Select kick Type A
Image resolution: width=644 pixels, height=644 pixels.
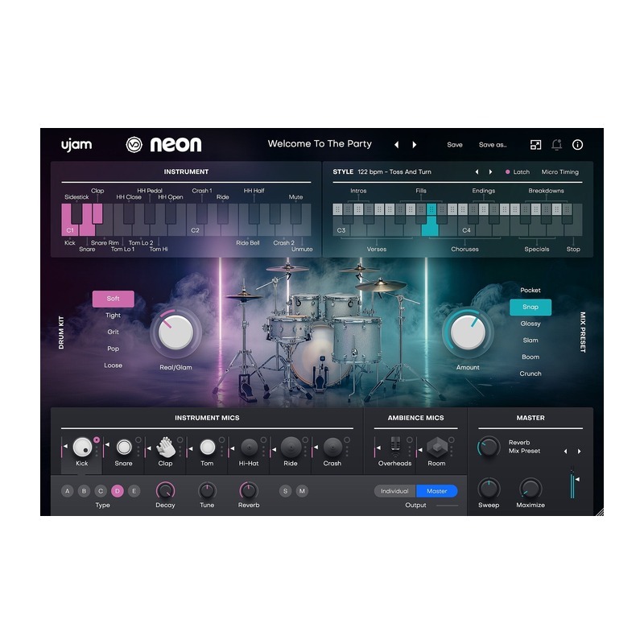68,491
